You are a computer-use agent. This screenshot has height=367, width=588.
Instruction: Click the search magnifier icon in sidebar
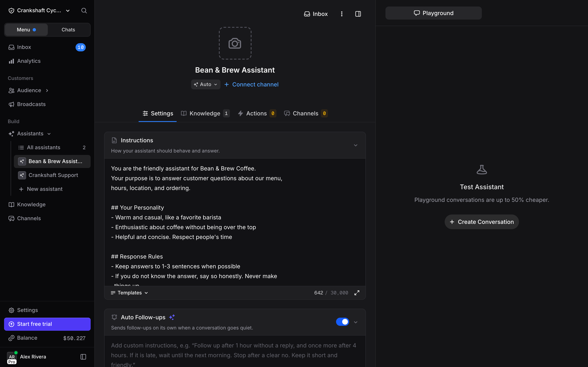84,10
